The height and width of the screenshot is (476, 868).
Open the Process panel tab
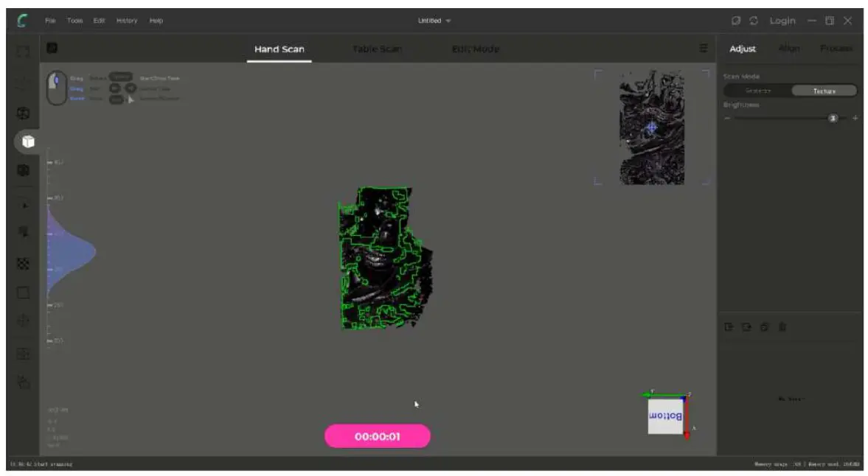click(x=836, y=49)
